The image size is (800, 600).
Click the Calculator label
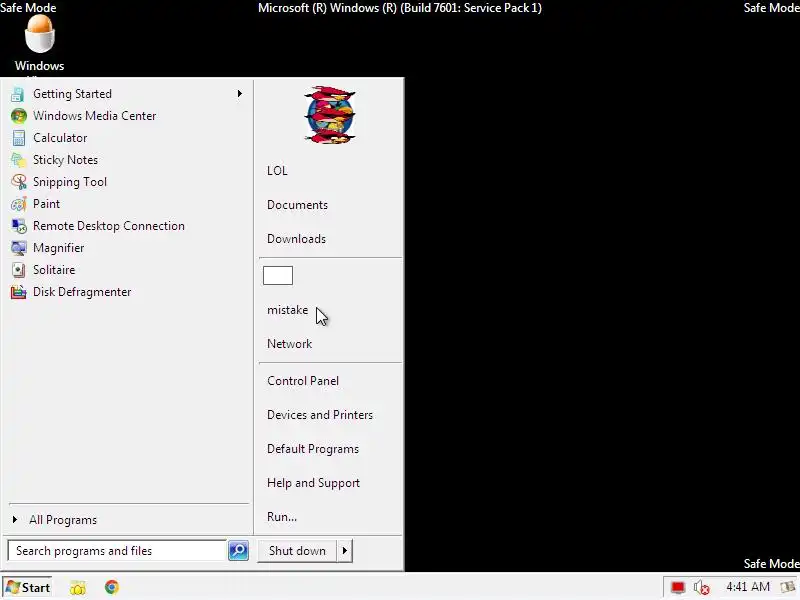point(60,138)
